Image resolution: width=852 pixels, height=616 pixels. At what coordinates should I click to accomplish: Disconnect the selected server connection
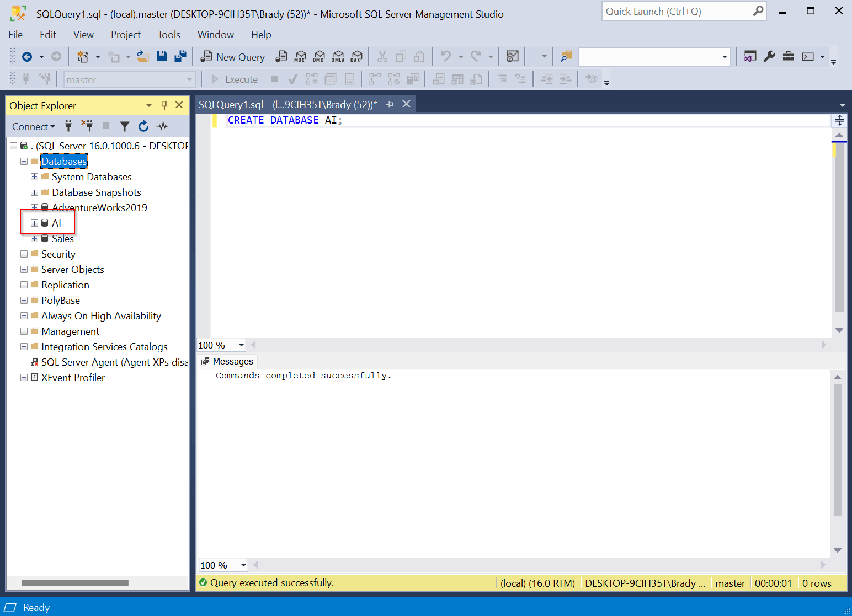point(87,126)
